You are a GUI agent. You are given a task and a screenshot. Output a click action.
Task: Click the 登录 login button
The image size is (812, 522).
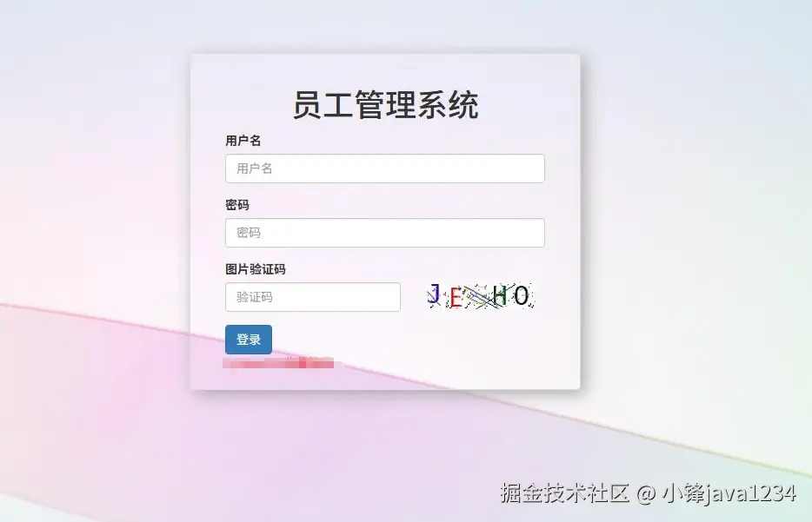249,340
